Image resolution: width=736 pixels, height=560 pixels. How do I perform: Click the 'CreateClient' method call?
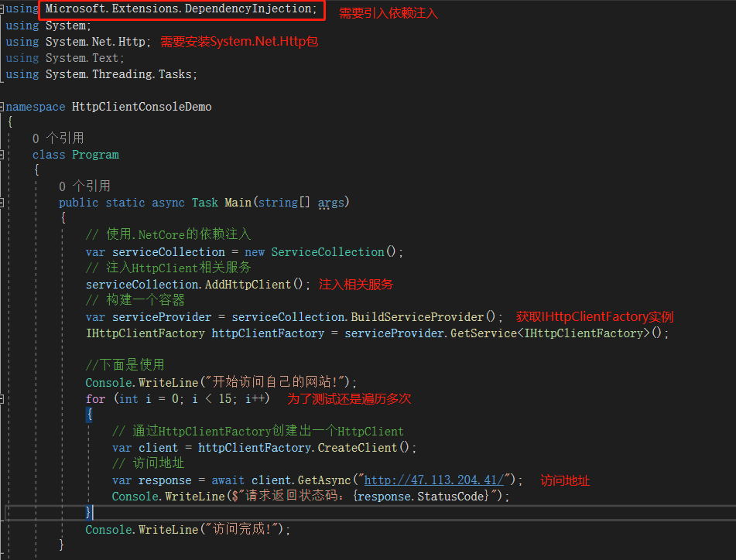[x=358, y=448]
